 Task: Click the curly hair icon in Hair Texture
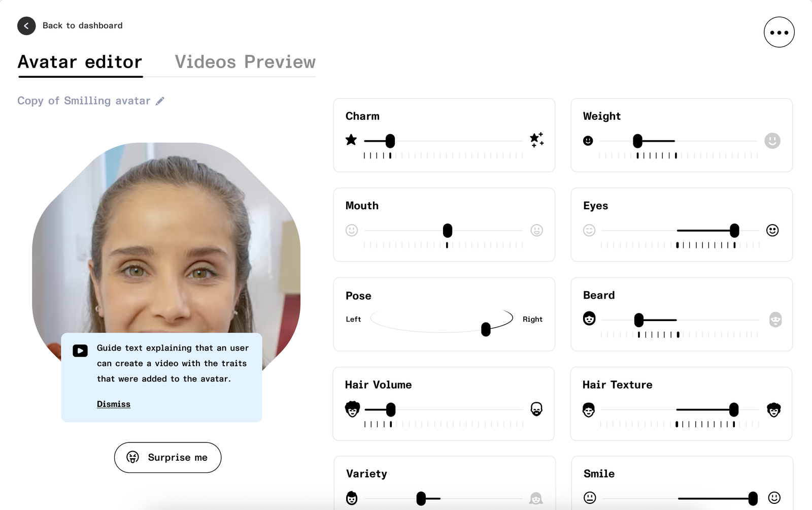[x=773, y=409]
